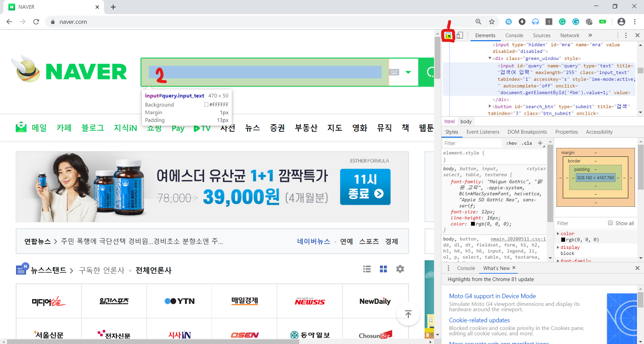Activate the DevTools element inspector tool
This screenshot has height=344, width=644.
click(448, 36)
